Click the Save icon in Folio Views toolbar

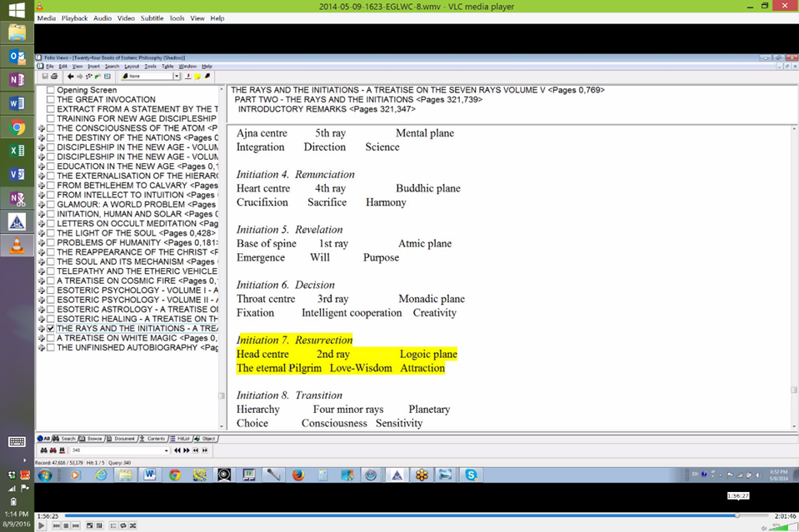45,77
